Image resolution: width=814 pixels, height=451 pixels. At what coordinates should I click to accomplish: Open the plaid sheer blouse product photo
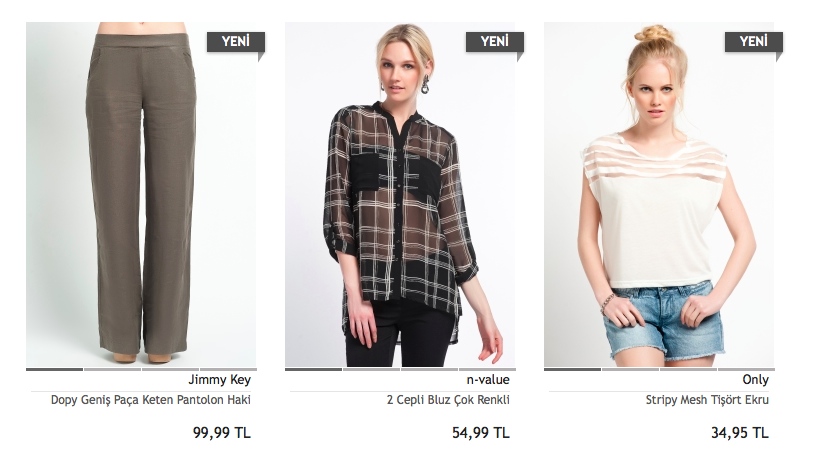pos(400,195)
